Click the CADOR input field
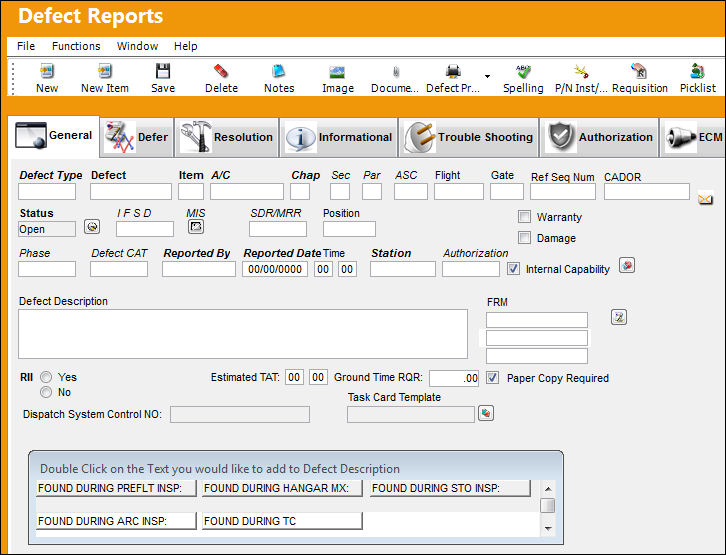Screen dimensions: 726x555 [647, 192]
